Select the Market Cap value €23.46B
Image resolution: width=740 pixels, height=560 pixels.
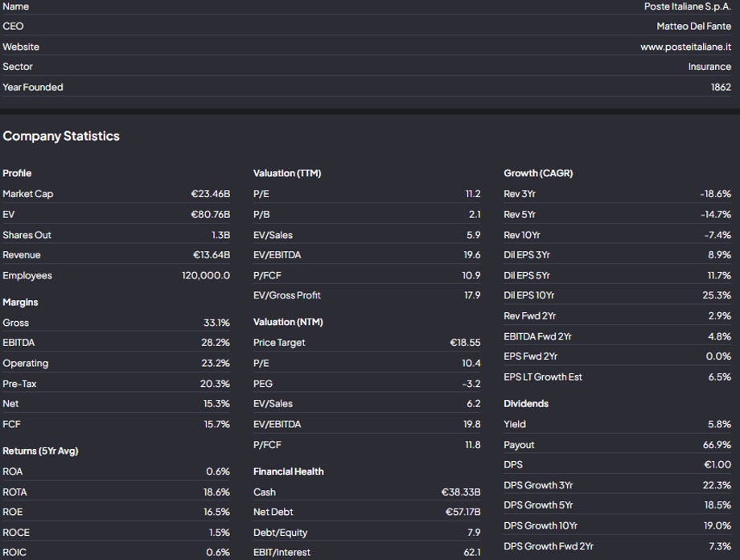211,194
